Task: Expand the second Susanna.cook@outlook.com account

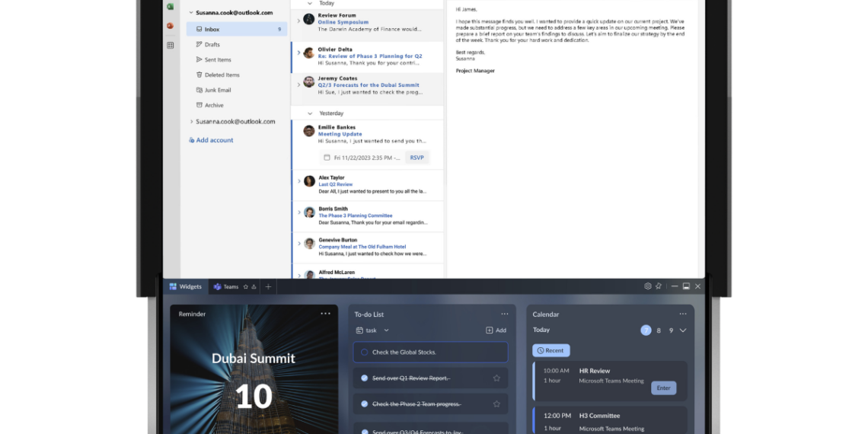Action: [x=190, y=122]
